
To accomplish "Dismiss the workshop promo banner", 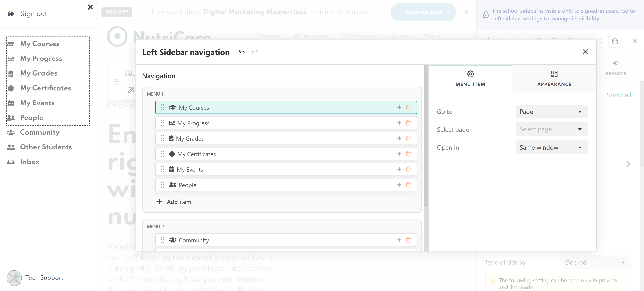I will (466, 12).
